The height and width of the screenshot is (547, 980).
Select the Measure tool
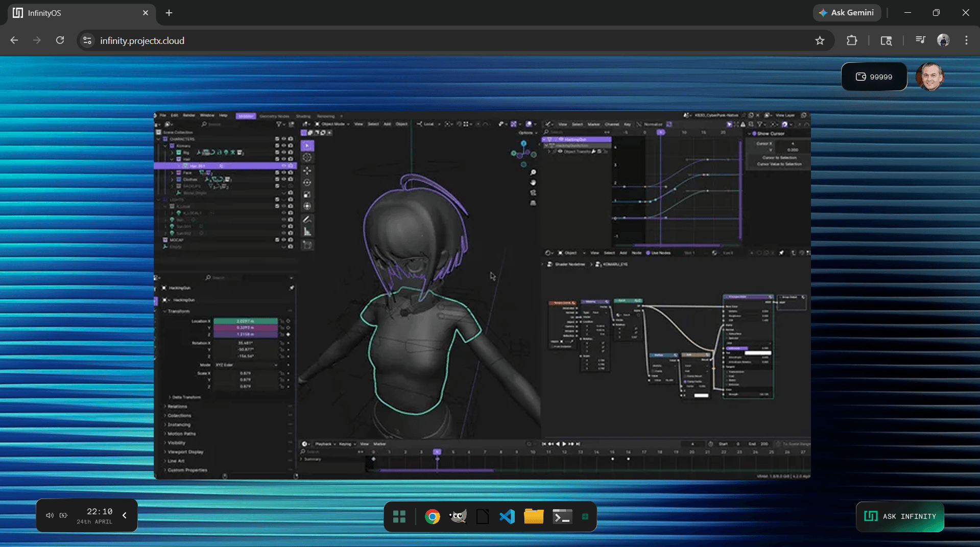307,232
